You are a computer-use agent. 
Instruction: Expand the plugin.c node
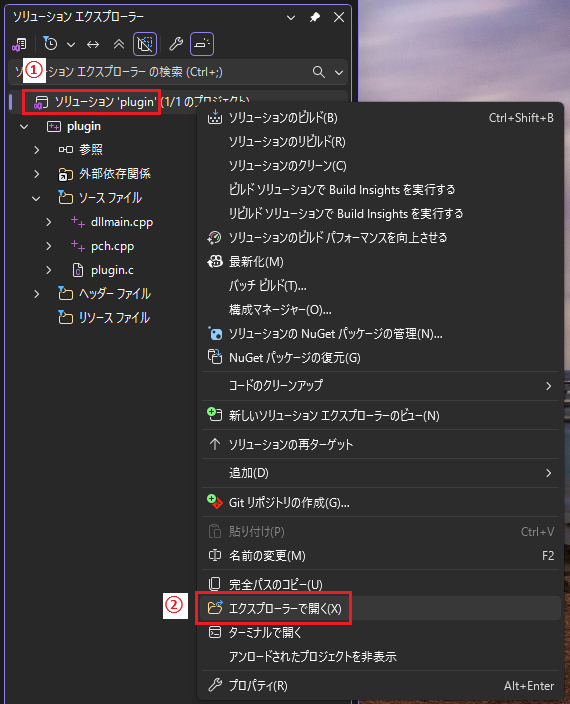tap(48, 270)
